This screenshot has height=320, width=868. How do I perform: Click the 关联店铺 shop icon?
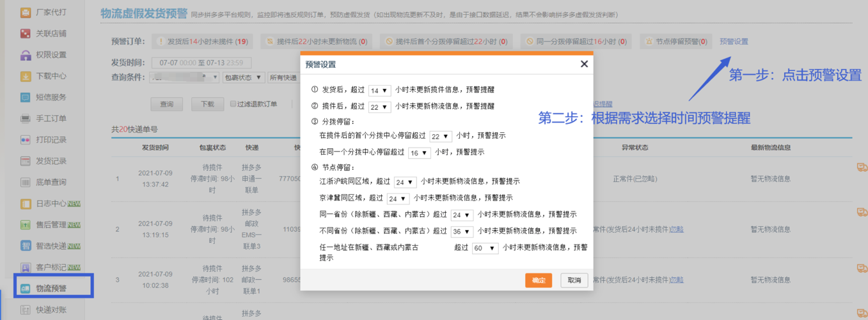click(x=26, y=33)
